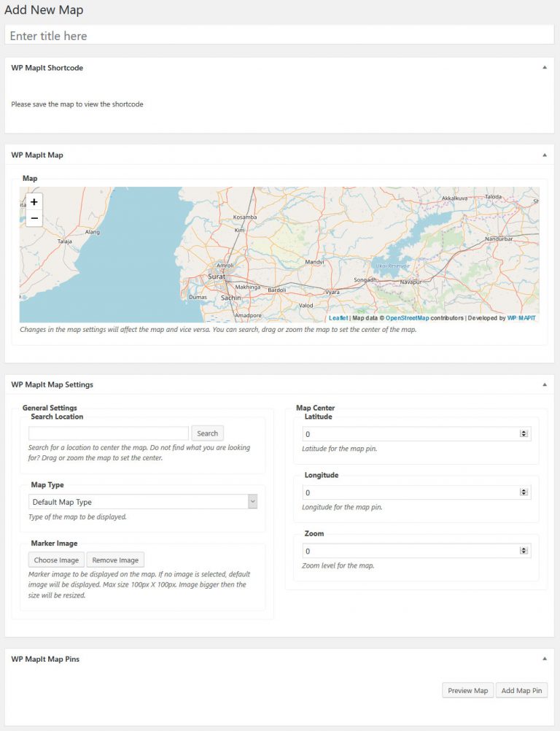Click Mandvi label on the map
The image size is (560, 731).
click(x=314, y=262)
